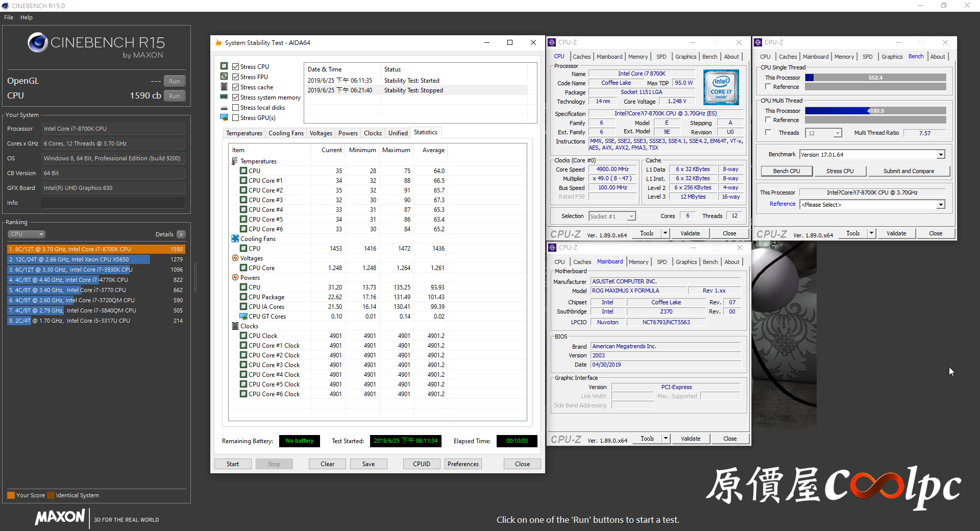Viewport: 980px width, 531px height.
Task: Select the top ranking bar i7-8700K 1590
Action: tap(96, 249)
